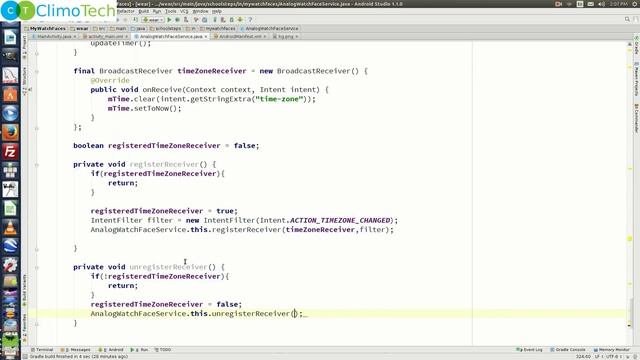Open the session gear menu in top bar
Viewport: 640px width, 360px height.
click(x=635, y=4)
